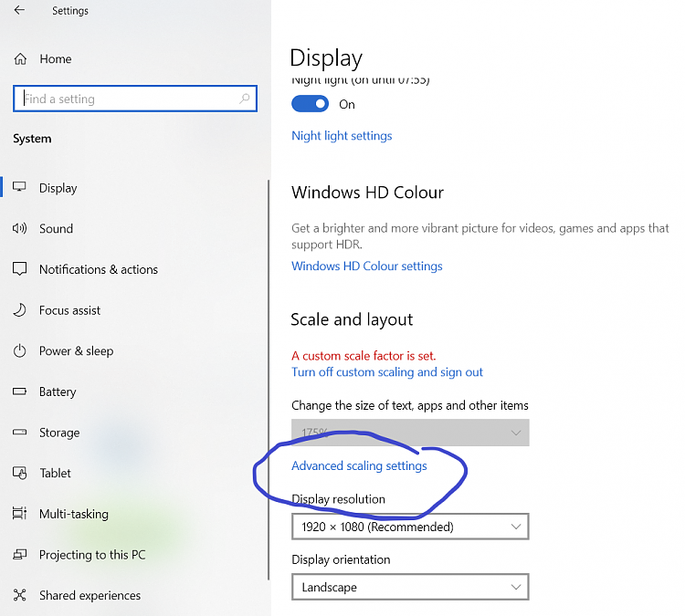Image resolution: width=685 pixels, height=616 pixels.
Task: Click the 'Windows HD Colour' heading
Action: click(367, 193)
